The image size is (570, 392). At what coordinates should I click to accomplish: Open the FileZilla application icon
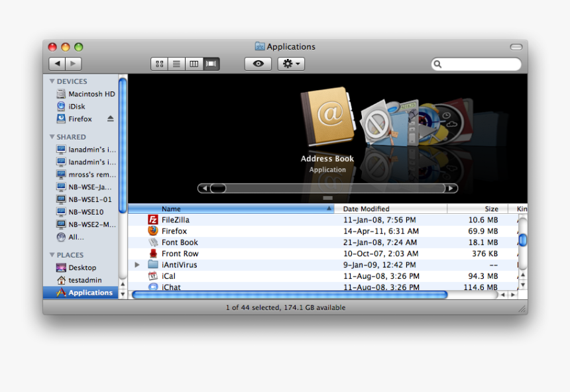153,219
